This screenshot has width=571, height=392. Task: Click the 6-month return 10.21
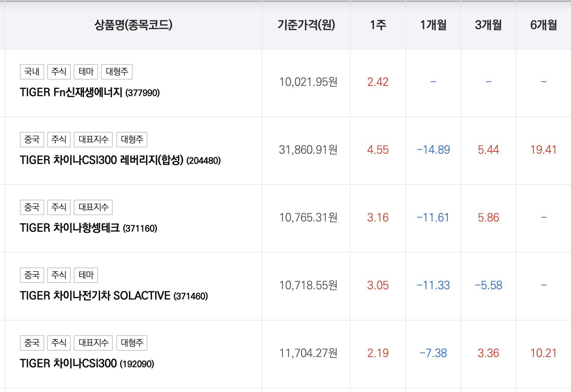coord(544,353)
